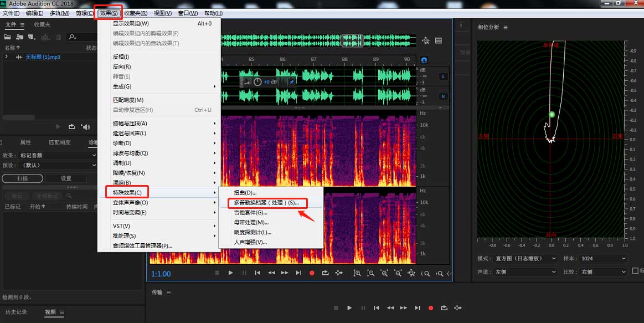This screenshot has width=644, height=323.
Task: Skip to previous marker in Transport panel
Action: (377, 307)
